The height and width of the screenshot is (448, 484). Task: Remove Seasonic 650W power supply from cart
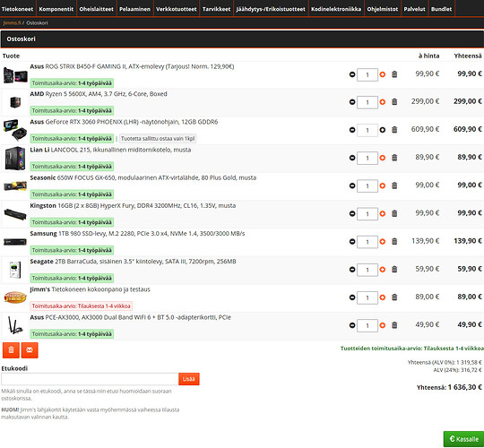(x=394, y=185)
